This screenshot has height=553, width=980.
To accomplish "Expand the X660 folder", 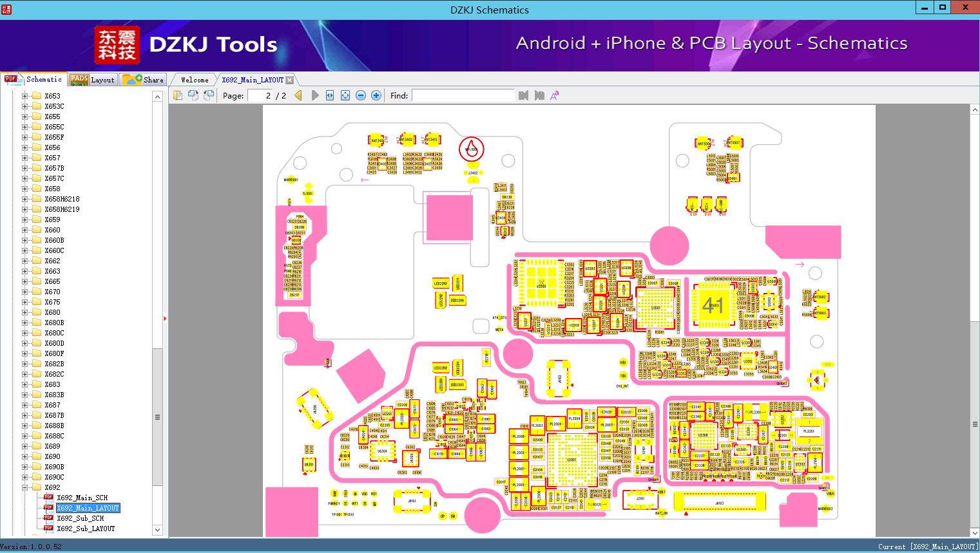I will pyautogui.click(x=25, y=230).
